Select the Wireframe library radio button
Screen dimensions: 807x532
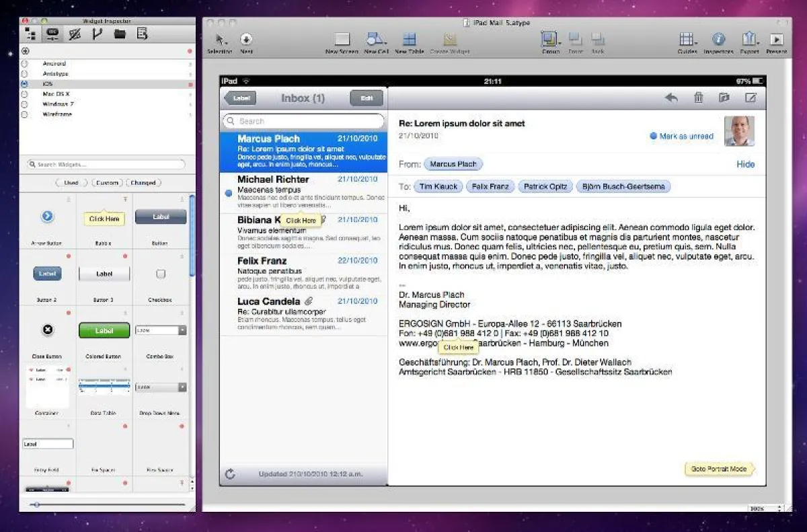coord(25,114)
